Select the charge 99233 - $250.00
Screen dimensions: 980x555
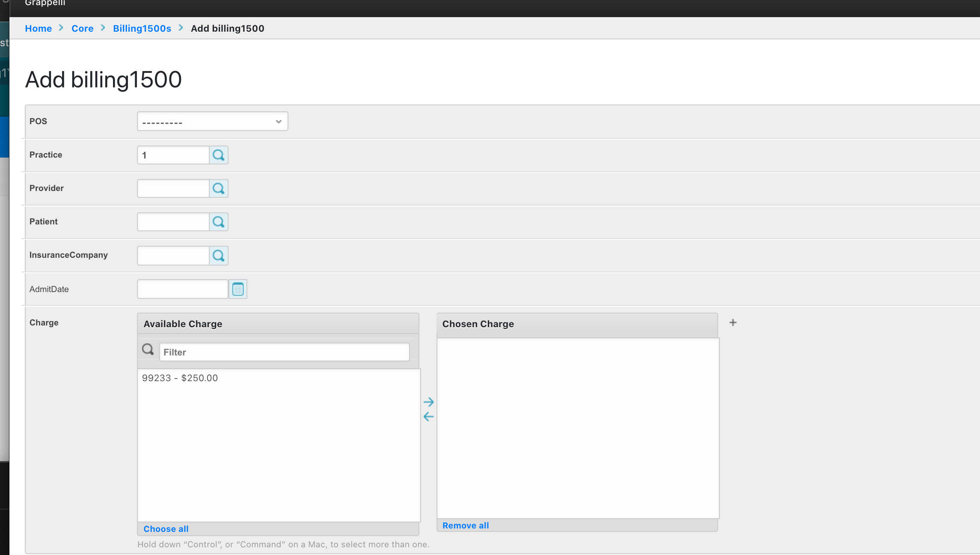[180, 378]
